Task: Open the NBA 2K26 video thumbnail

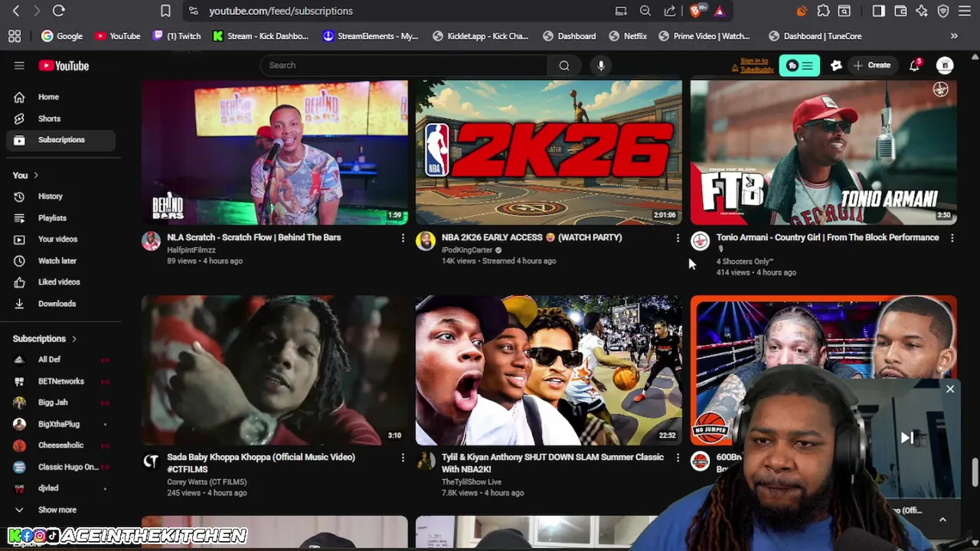Action: 548,152
